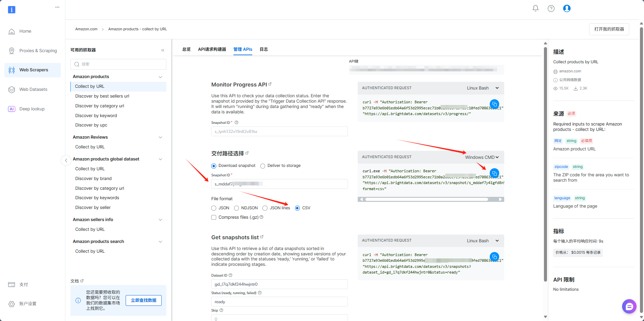Go to Amazon.com breadcrumb

86,29
